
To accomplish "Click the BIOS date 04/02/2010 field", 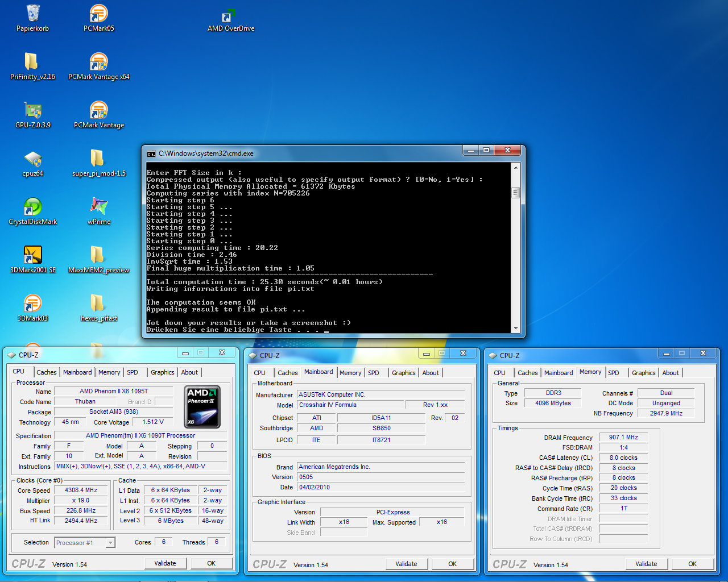I will [x=380, y=487].
